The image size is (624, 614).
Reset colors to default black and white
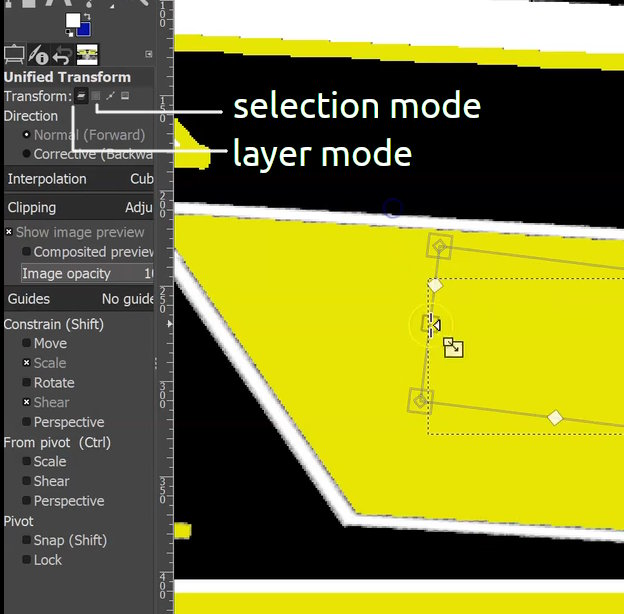click(x=69, y=33)
